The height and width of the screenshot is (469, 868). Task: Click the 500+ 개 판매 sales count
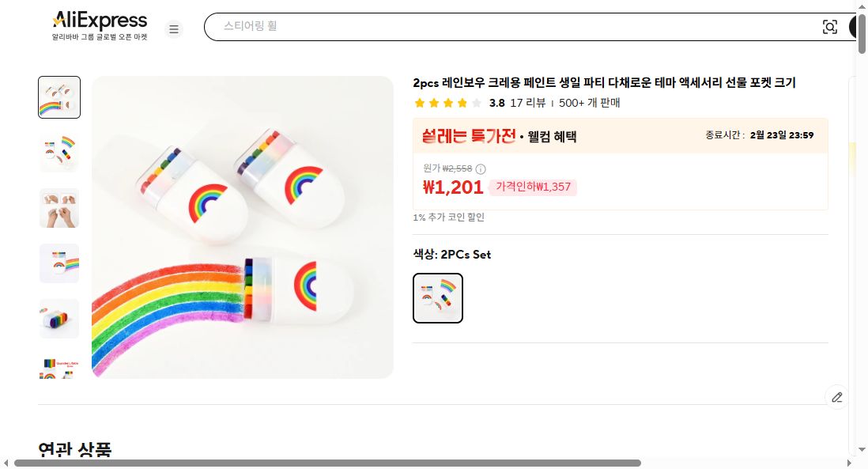point(590,103)
